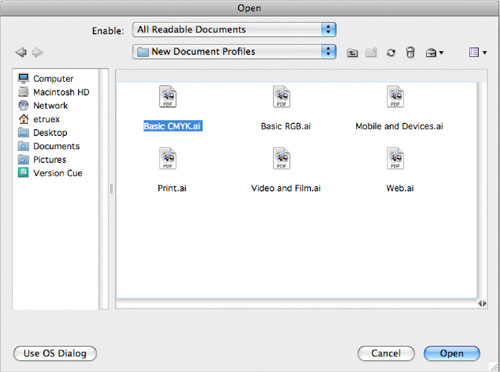
Task: Click the Macintosh HD drive icon
Action: [24, 92]
